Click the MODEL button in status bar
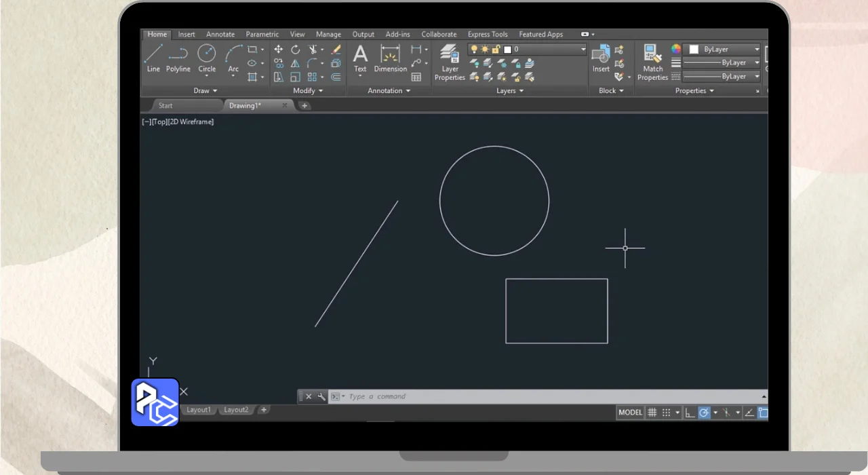 pos(630,413)
